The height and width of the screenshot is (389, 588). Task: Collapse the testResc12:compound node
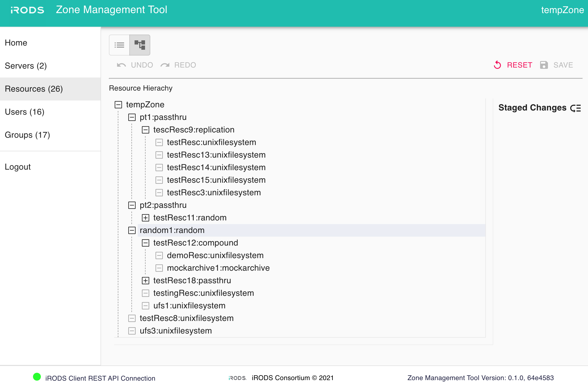[x=146, y=243]
